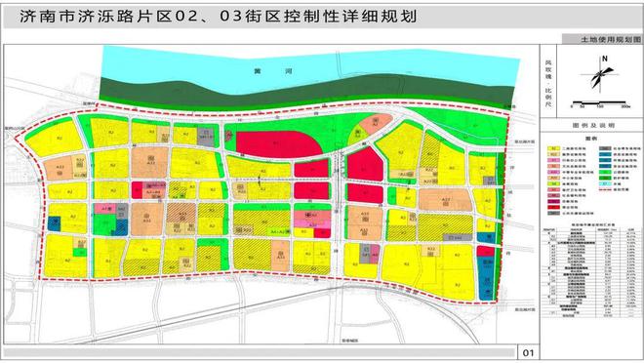Click the red dashed boundary legend sample

[605, 189]
